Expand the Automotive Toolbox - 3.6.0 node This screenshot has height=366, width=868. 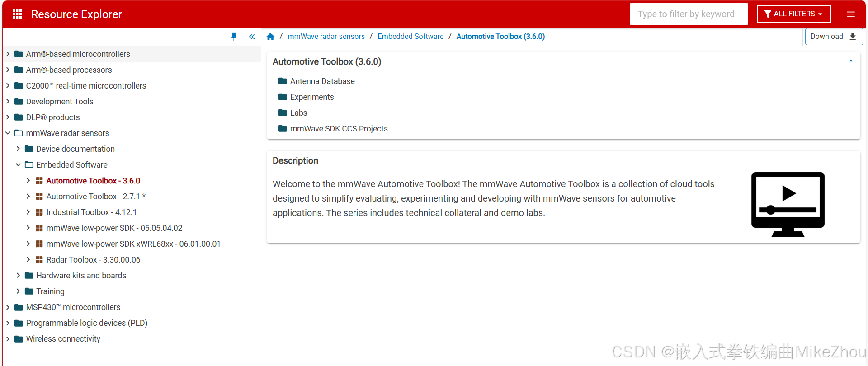[x=28, y=181]
